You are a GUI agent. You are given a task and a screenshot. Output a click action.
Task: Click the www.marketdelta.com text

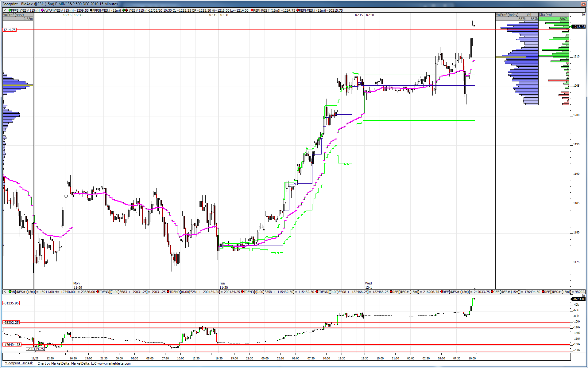point(114,363)
